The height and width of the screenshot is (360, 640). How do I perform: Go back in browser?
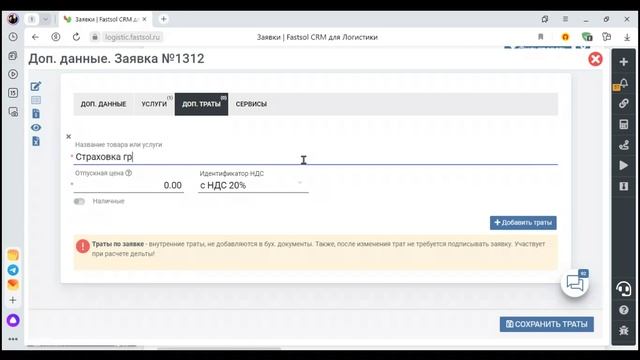coord(36,37)
